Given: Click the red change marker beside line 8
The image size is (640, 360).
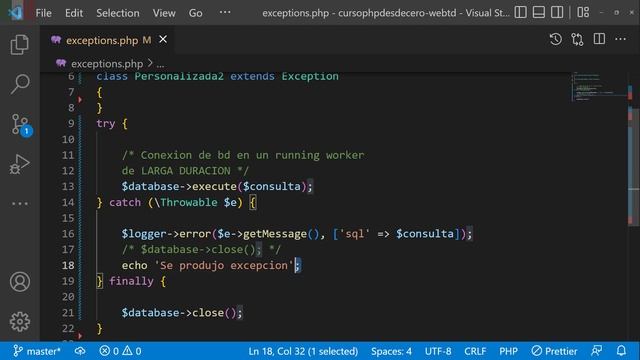Looking at the screenshot, I should pos(80,100).
